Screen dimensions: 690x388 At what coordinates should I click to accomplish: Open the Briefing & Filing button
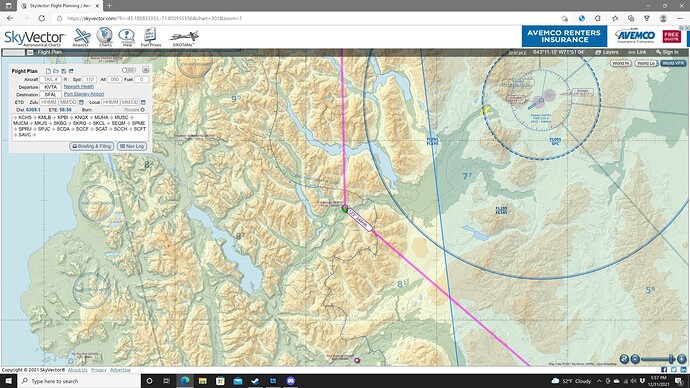pos(92,146)
